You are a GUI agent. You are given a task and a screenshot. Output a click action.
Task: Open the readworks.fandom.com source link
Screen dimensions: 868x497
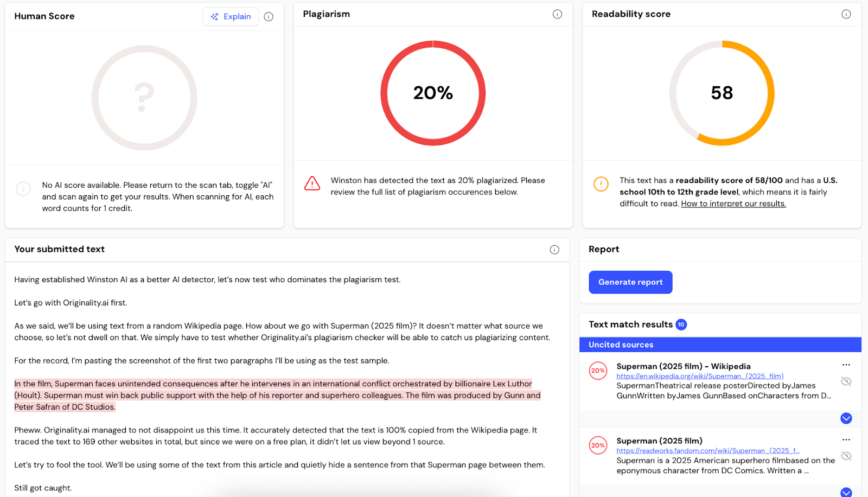[x=707, y=451]
